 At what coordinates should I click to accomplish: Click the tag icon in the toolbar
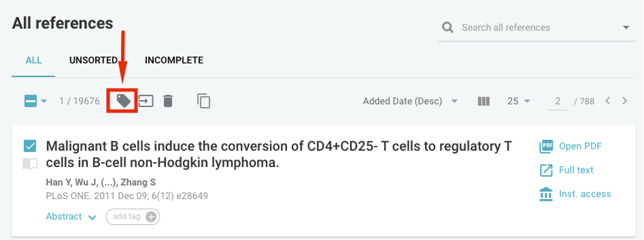pos(123,101)
